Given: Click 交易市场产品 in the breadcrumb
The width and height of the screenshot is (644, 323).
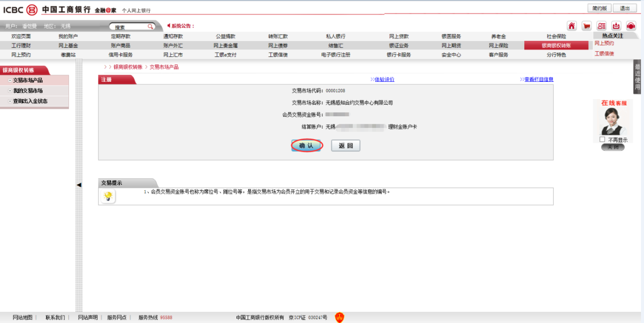Looking at the screenshot, I should point(164,67).
